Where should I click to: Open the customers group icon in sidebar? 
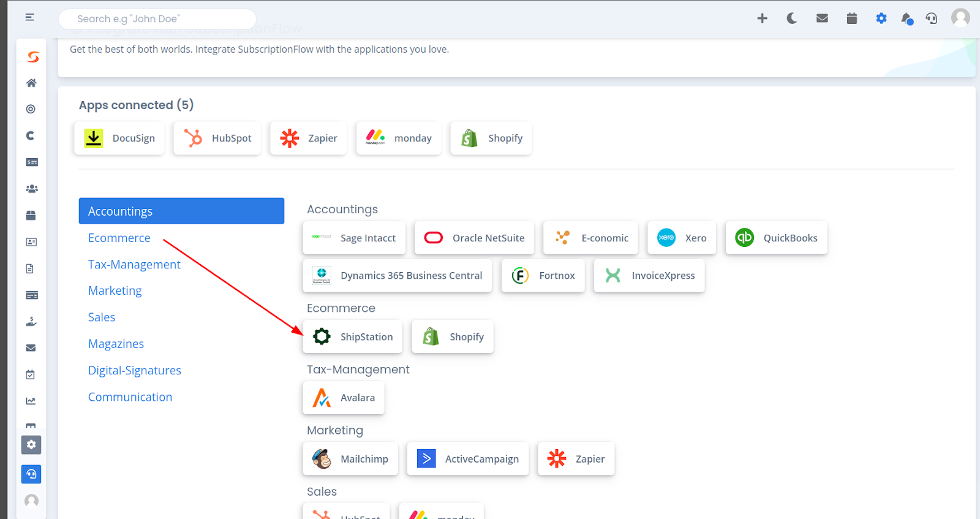32,189
